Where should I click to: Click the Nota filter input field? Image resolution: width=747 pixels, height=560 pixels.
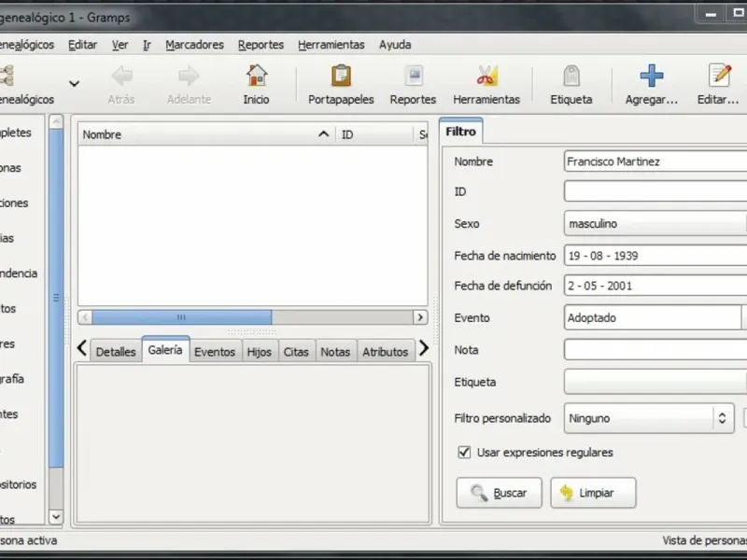655,350
